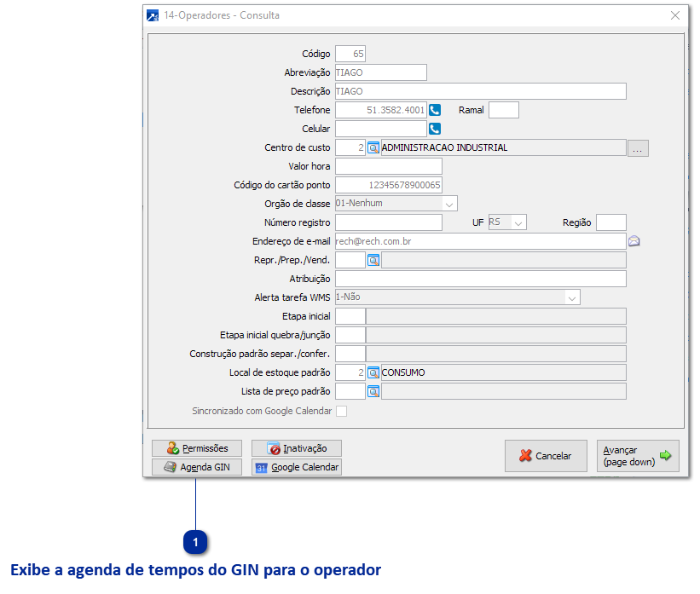The height and width of the screenshot is (594, 700).
Task: Click the Telefone number field
Action: click(x=381, y=110)
